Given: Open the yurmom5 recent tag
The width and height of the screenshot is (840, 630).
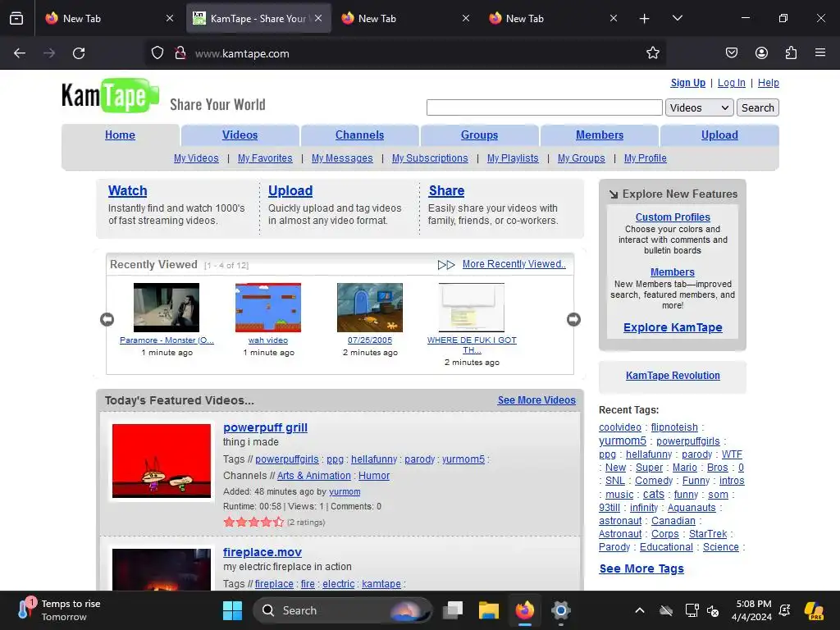Looking at the screenshot, I should [x=623, y=441].
